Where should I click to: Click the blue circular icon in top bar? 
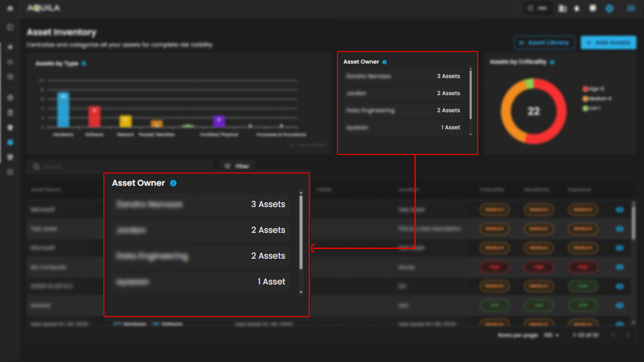point(609,8)
